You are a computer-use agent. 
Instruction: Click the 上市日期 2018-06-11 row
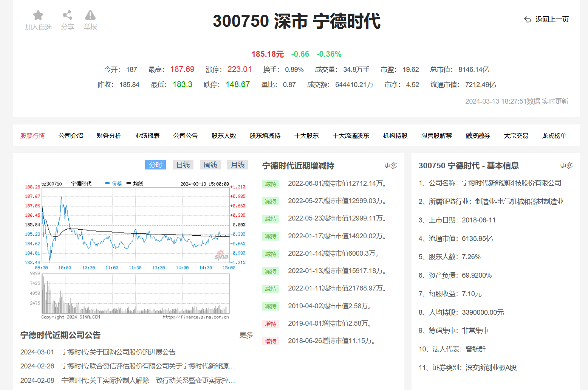[457, 220]
